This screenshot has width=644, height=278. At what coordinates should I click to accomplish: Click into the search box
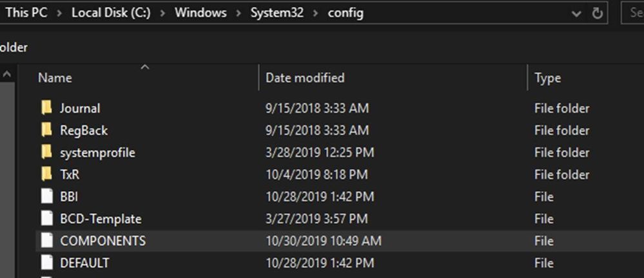tap(633, 13)
